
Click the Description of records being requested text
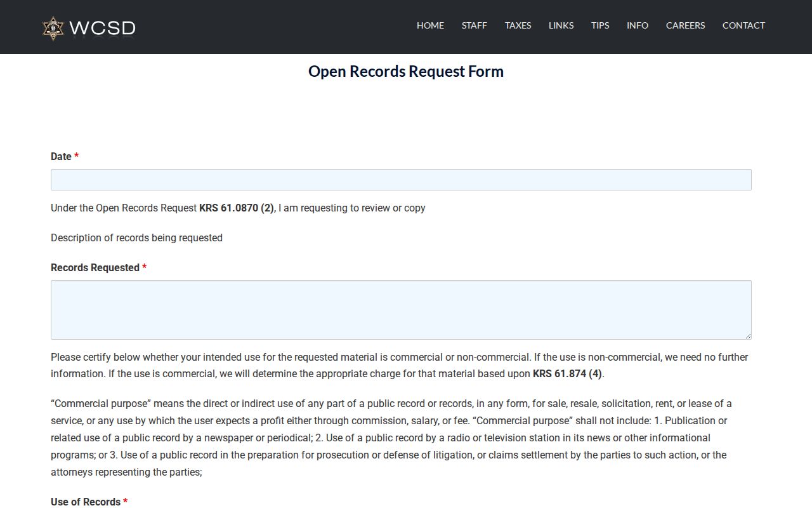[x=136, y=237]
